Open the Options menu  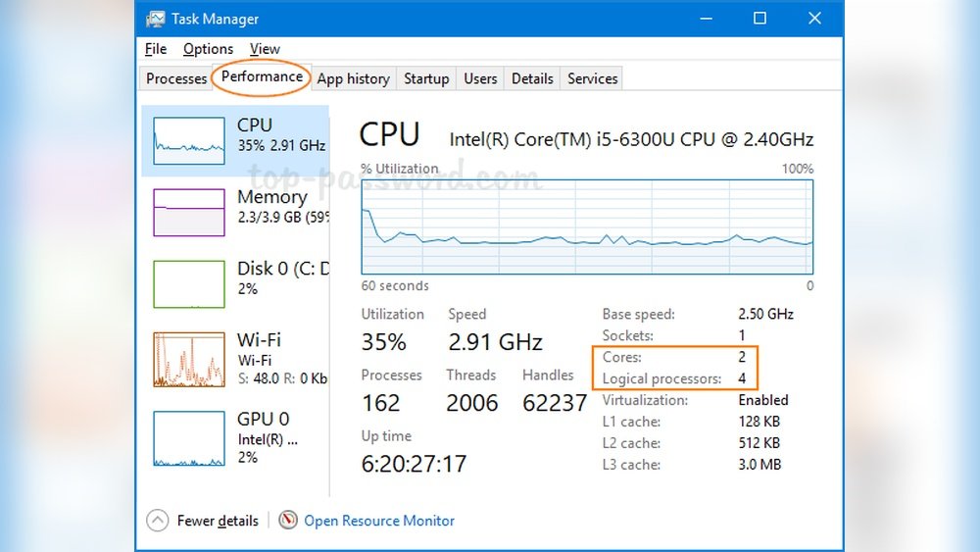coord(208,49)
